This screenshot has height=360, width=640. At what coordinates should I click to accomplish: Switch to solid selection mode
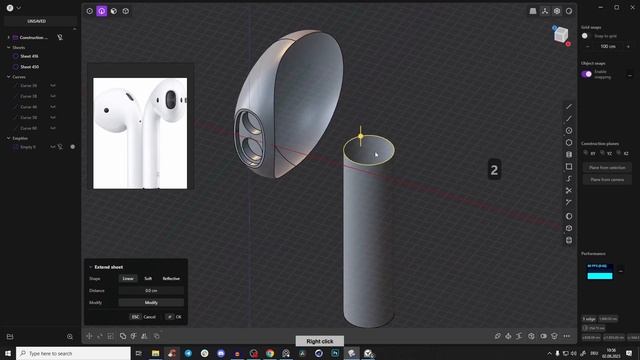coord(126,11)
